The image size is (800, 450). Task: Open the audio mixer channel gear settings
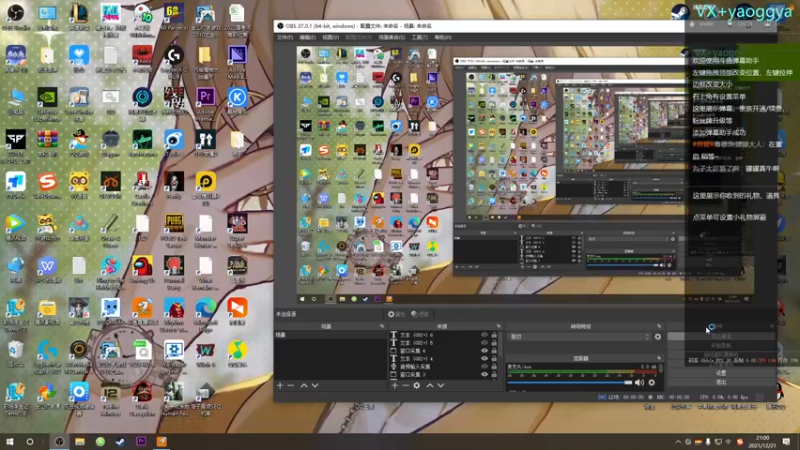pos(652,382)
